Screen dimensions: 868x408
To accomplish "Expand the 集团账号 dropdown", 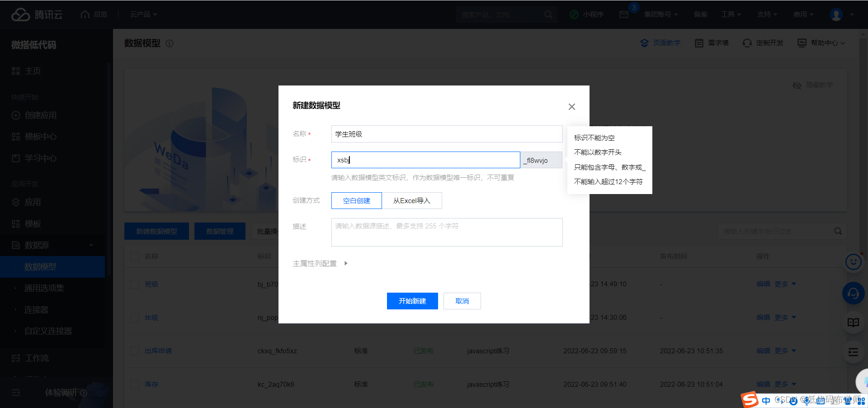I will (x=661, y=14).
